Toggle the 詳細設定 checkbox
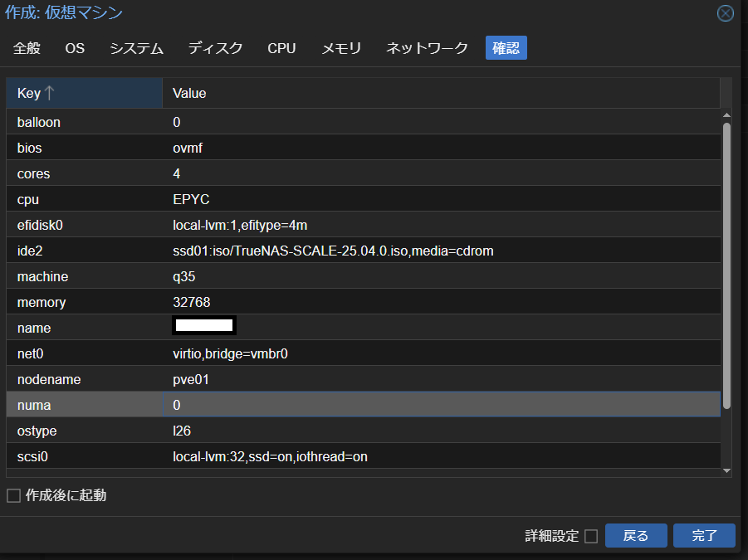Image resolution: width=748 pixels, height=560 pixels. tap(591, 536)
